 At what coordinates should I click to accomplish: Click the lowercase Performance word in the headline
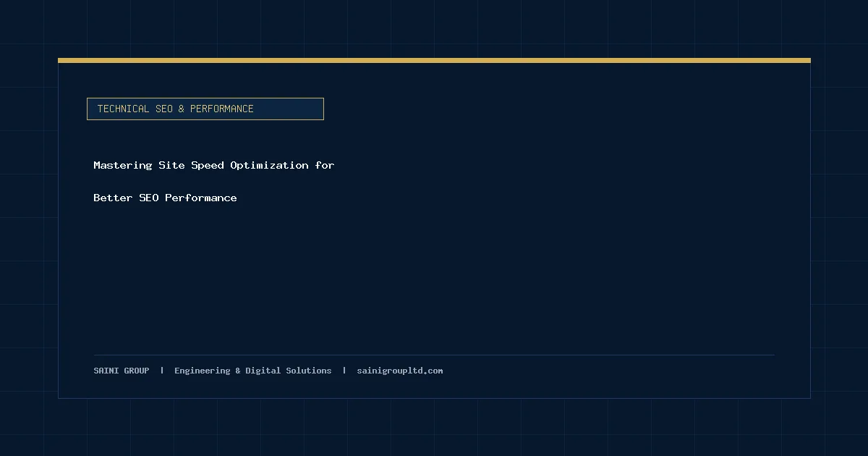tap(201, 198)
